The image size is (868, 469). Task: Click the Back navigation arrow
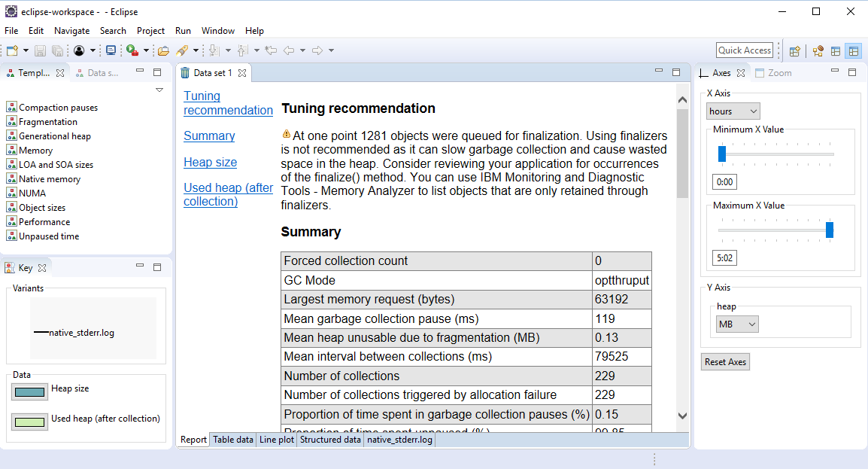(289, 51)
